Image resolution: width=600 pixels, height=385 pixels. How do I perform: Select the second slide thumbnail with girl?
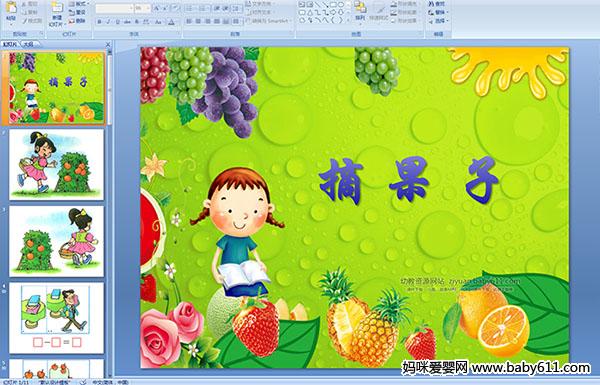coord(57,165)
